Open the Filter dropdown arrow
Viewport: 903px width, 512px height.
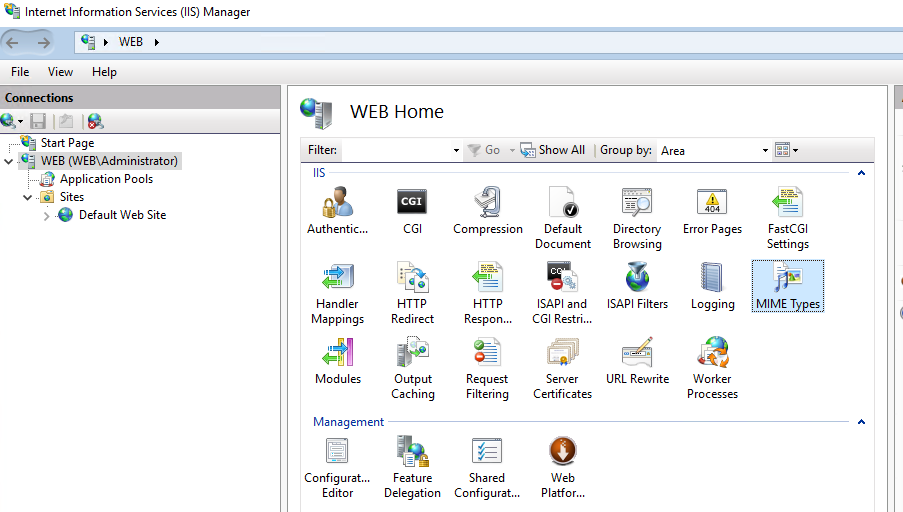tap(456, 150)
